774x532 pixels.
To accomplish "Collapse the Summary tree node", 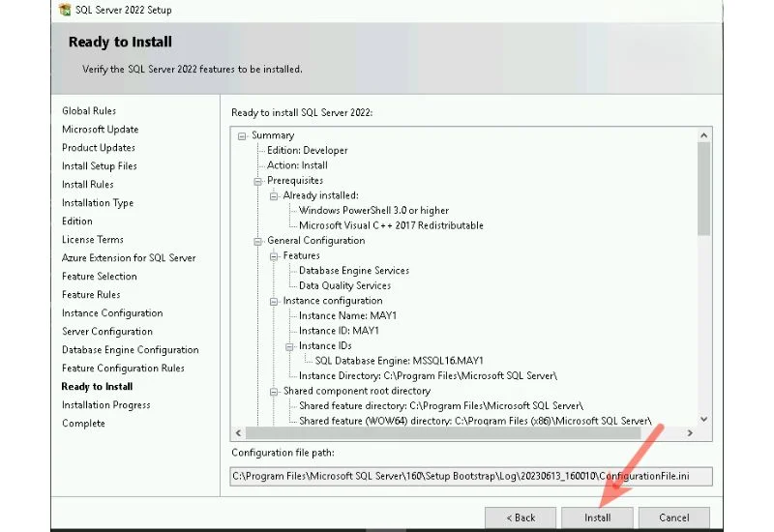I will pos(243,135).
